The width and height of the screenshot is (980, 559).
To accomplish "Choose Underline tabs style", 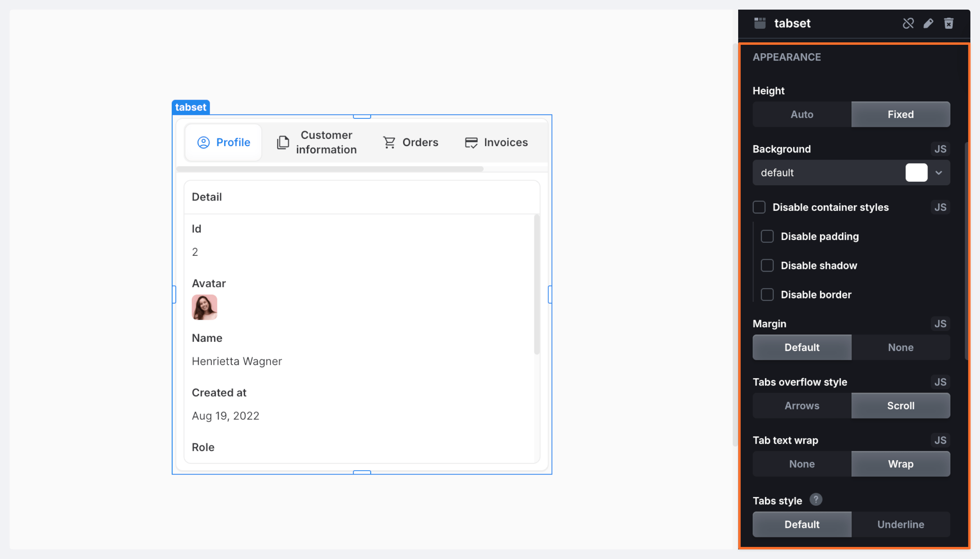I will pyautogui.click(x=900, y=525).
